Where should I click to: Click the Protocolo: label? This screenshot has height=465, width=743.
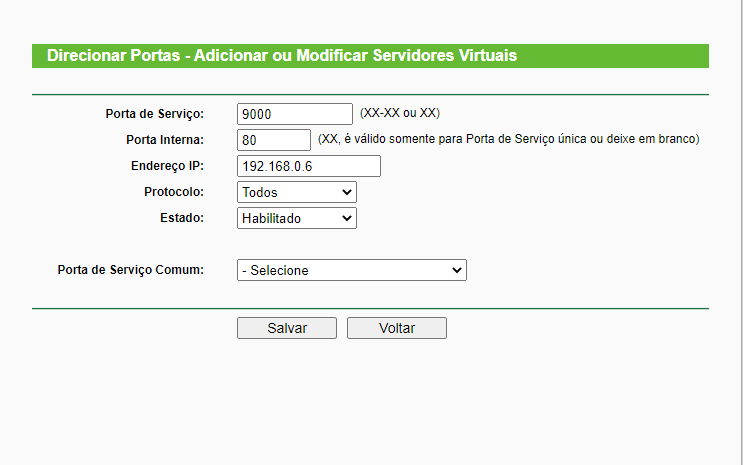(x=174, y=192)
